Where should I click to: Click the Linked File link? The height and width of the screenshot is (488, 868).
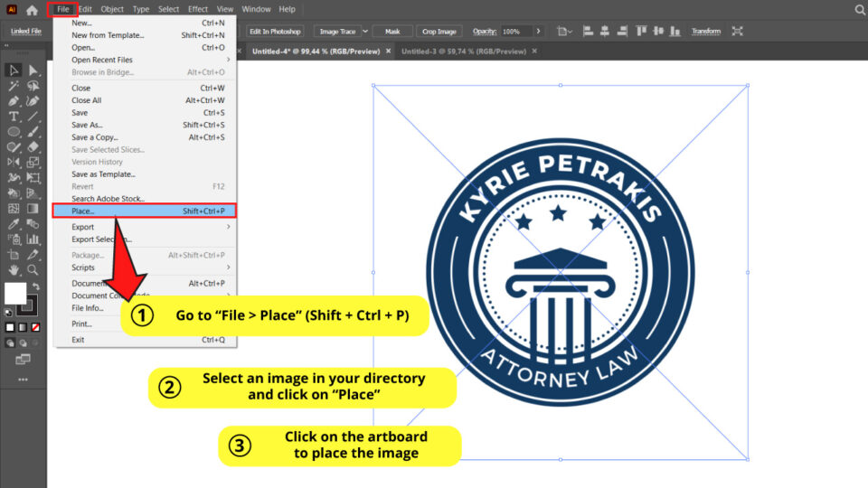26,32
